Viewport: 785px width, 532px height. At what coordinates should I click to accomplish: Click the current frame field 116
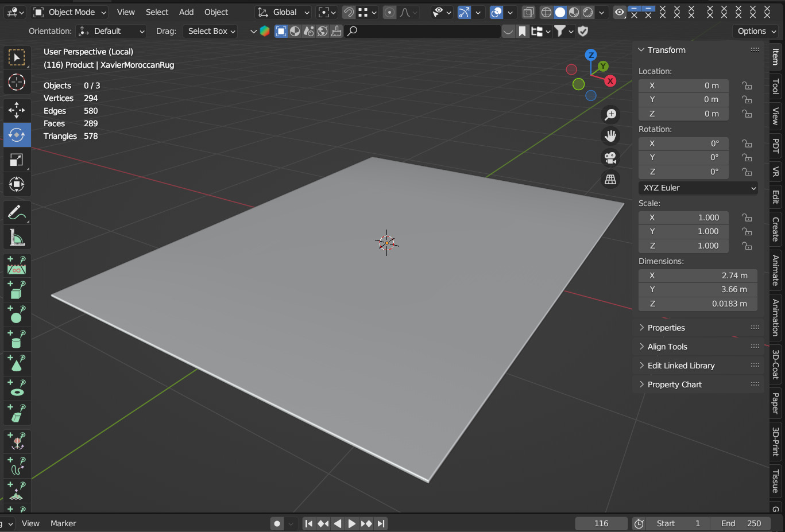(x=601, y=523)
